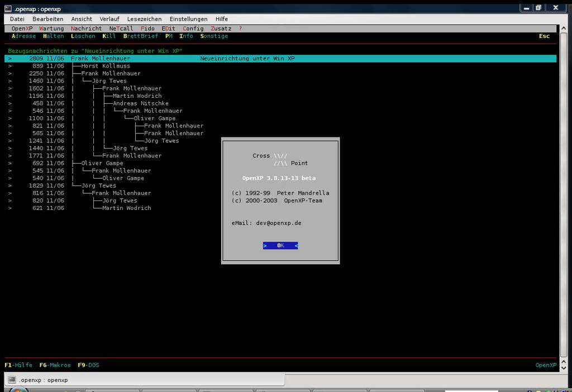Open the Datei menu
The height and width of the screenshot is (392, 572).
(x=17, y=19)
